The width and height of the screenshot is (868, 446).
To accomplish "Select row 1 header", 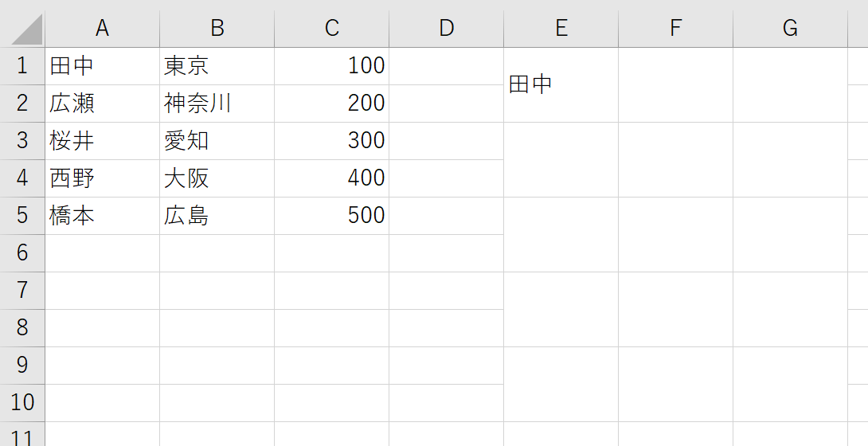I will tap(22, 65).
